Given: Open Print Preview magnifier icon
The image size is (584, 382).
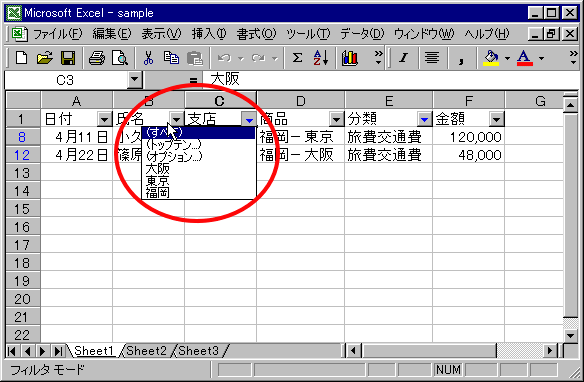Looking at the screenshot, I should click(120, 58).
